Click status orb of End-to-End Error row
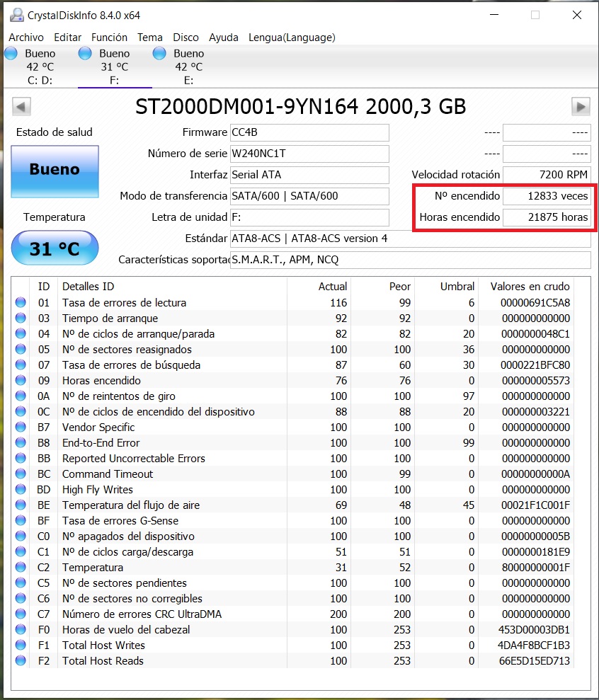Screen dimensions: 599x700 point(21,443)
